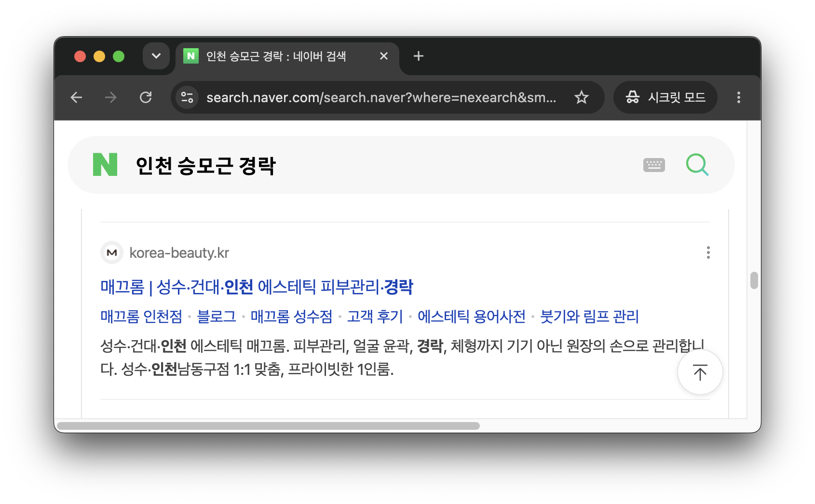Open the 매끄롬 성수·건대·인천 에스테틱 title link
Image resolution: width=815 pixels, height=504 pixels.
tap(257, 287)
